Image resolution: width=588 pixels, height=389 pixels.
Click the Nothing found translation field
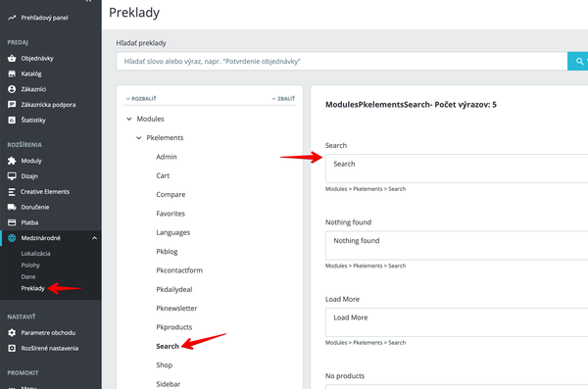pyautogui.click(x=457, y=245)
